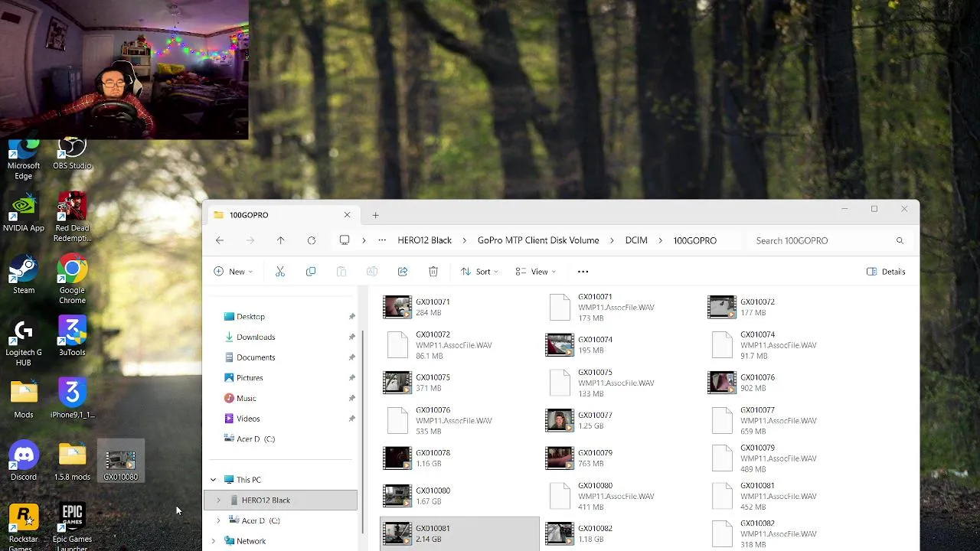Open the See more ellipsis menu
The image size is (980, 551).
pos(583,272)
